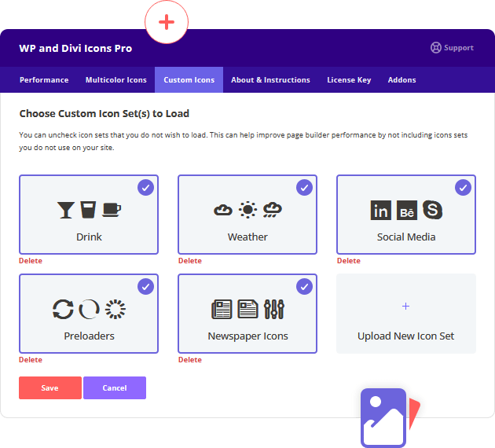Click the LinkedIn icon in Social Media
The width and height of the screenshot is (495, 448).
pyautogui.click(x=380, y=210)
